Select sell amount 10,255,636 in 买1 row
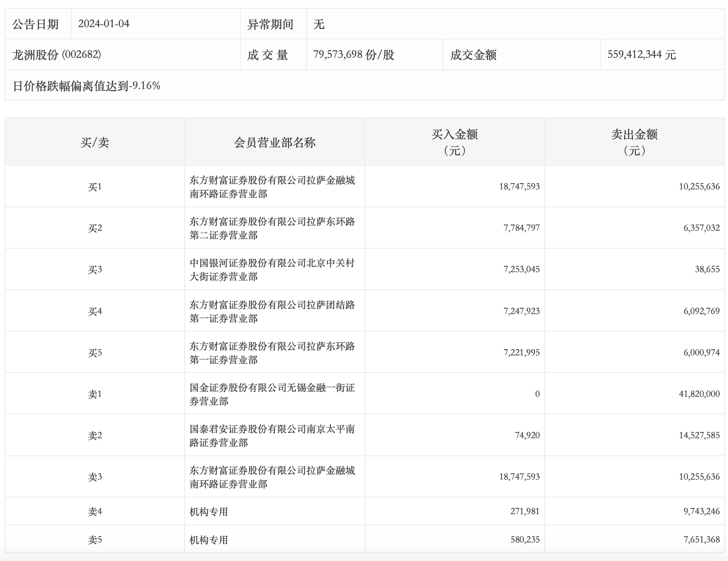The width and height of the screenshot is (728, 561). (699, 187)
